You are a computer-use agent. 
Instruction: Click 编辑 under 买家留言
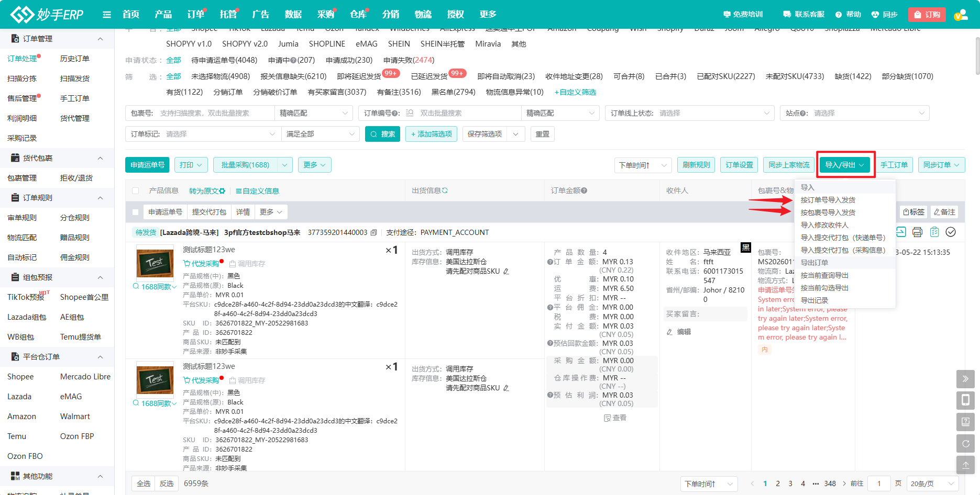click(x=679, y=332)
